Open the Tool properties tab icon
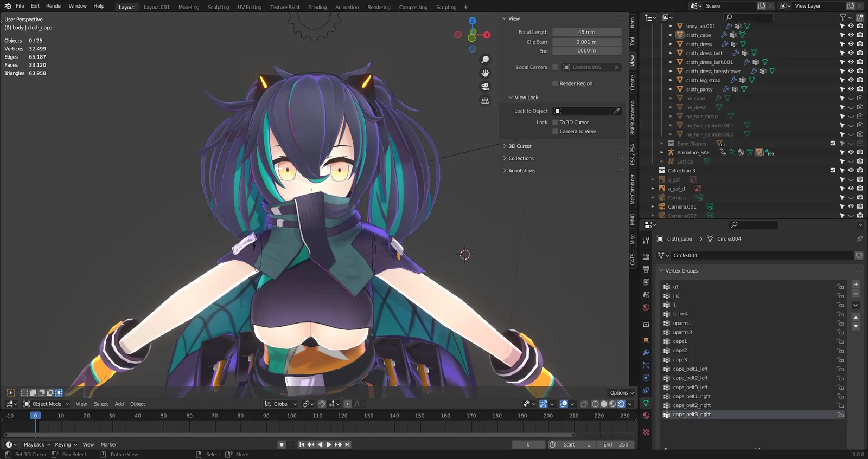This screenshot has width=868, height=459. pos(646,240)
